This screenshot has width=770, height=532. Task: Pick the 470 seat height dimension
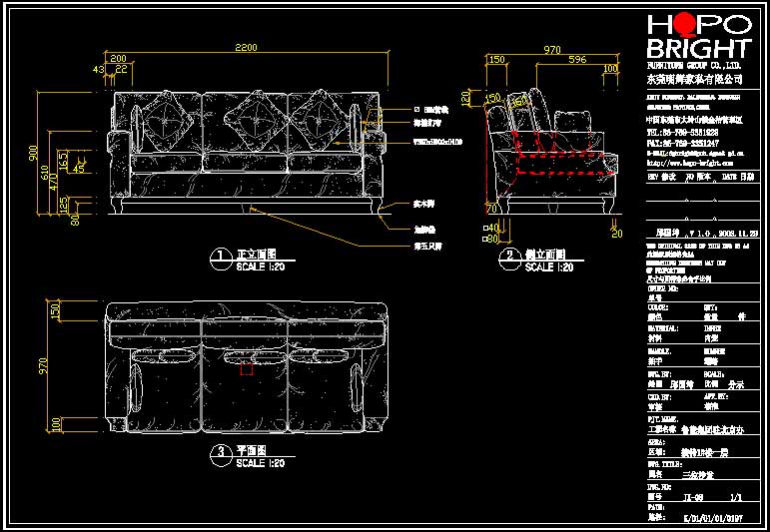54,182
